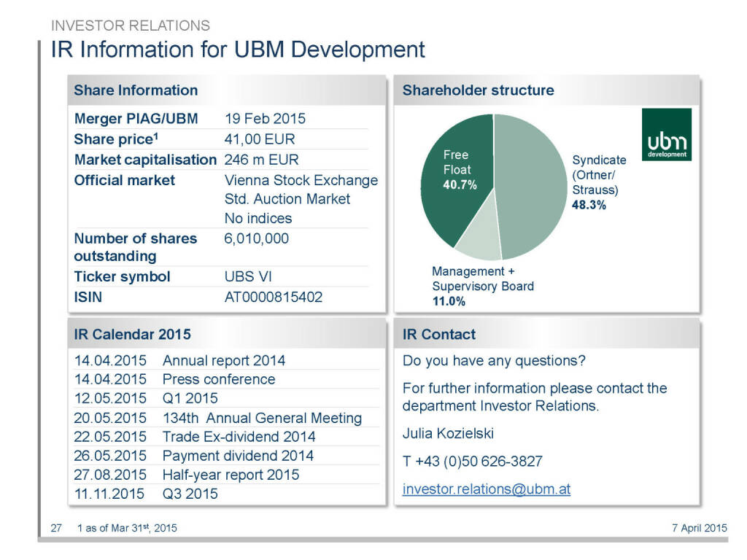Click the ISIN value AT0000815402

pos(273,297)
